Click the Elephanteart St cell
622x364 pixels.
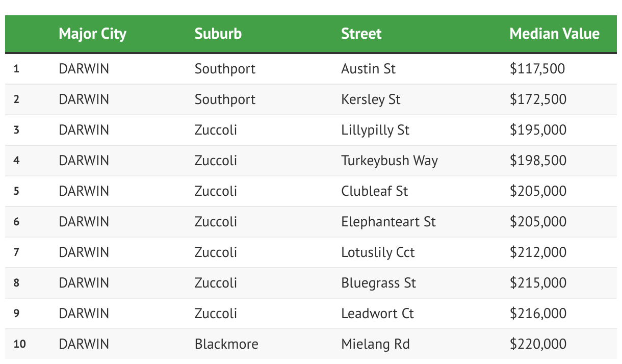(388, 222)
